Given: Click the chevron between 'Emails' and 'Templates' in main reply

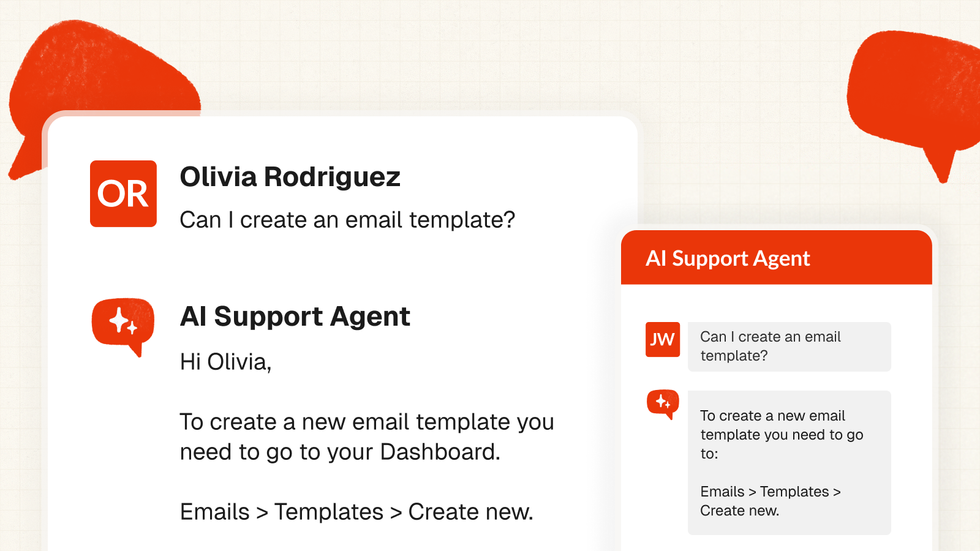Looking at the screenshot, I should [x=262, y=512].
